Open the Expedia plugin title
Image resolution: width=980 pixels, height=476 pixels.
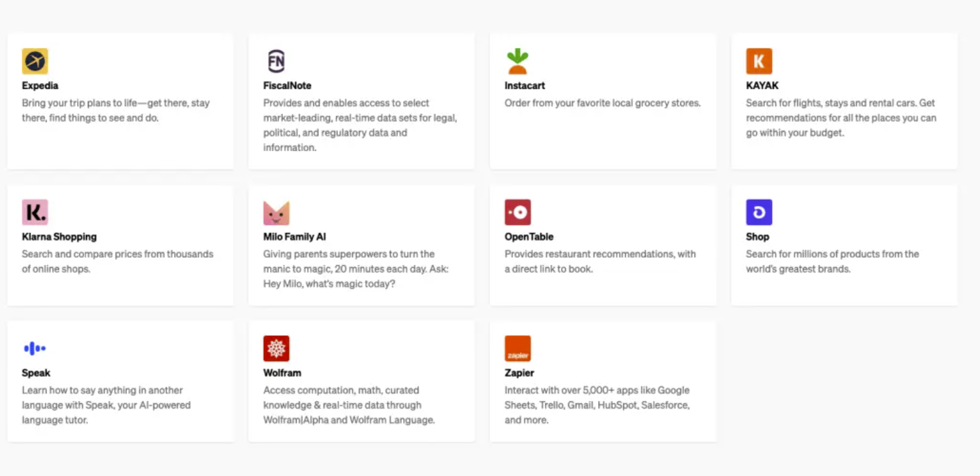pyautogui.click(x=40, y=85)
